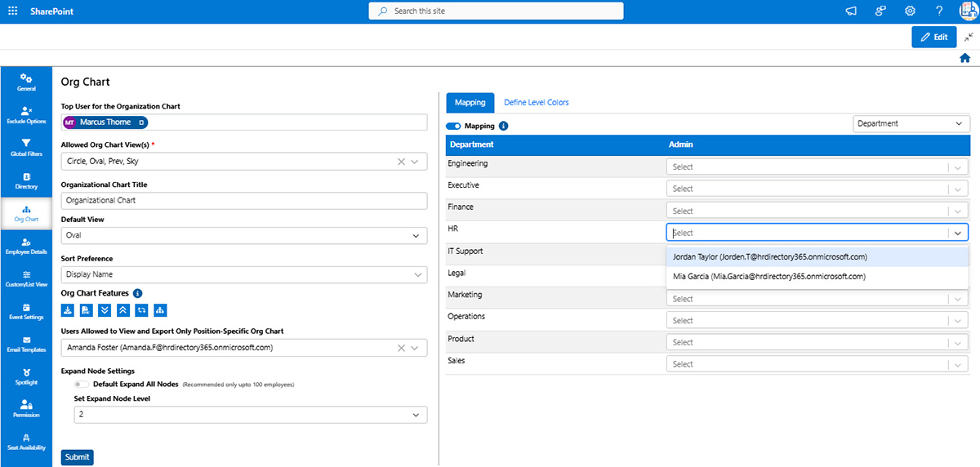Switch to the Mapping tab

(x=470, y=103)
